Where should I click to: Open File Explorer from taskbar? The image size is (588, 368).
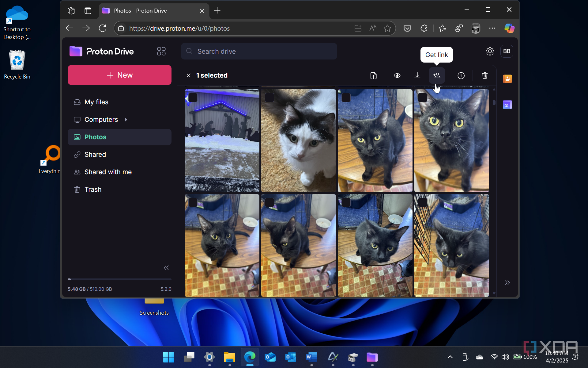tap(229, 357)
